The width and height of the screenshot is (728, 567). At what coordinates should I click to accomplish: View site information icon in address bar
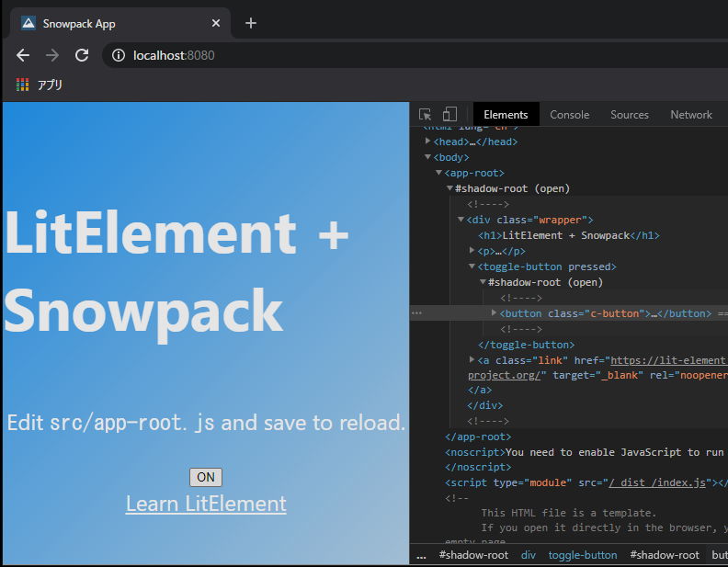[119, 56]
